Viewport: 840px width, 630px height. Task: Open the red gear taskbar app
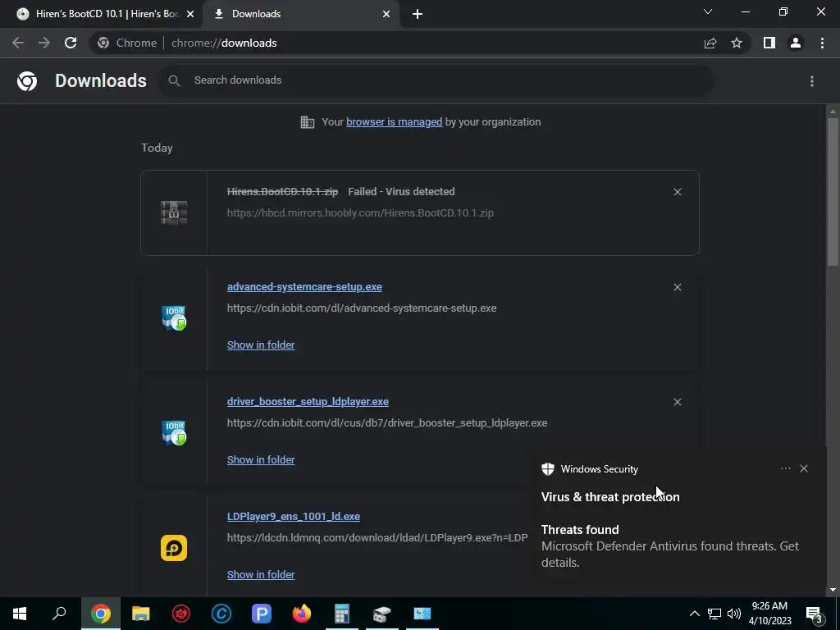[181, 614]
